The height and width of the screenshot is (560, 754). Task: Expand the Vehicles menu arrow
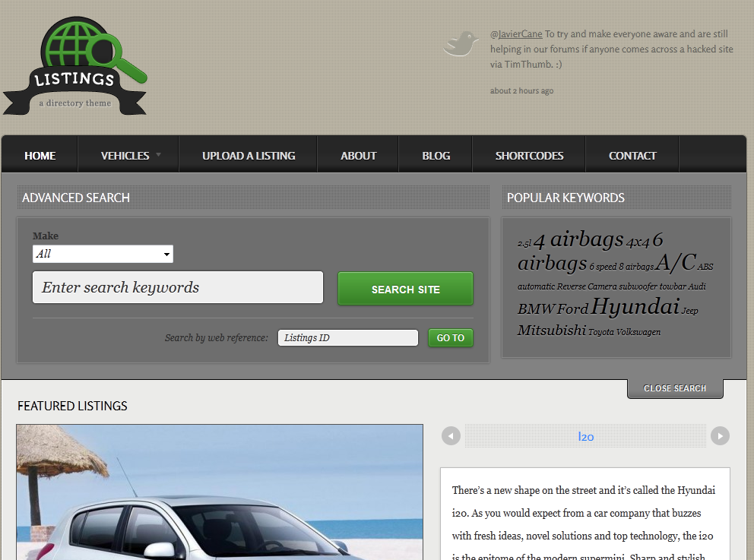tap(158, 155)
